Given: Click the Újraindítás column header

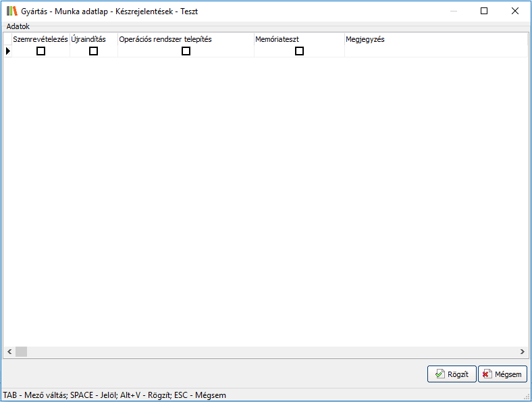Looking at the screenshot, I should pos(93,39).
